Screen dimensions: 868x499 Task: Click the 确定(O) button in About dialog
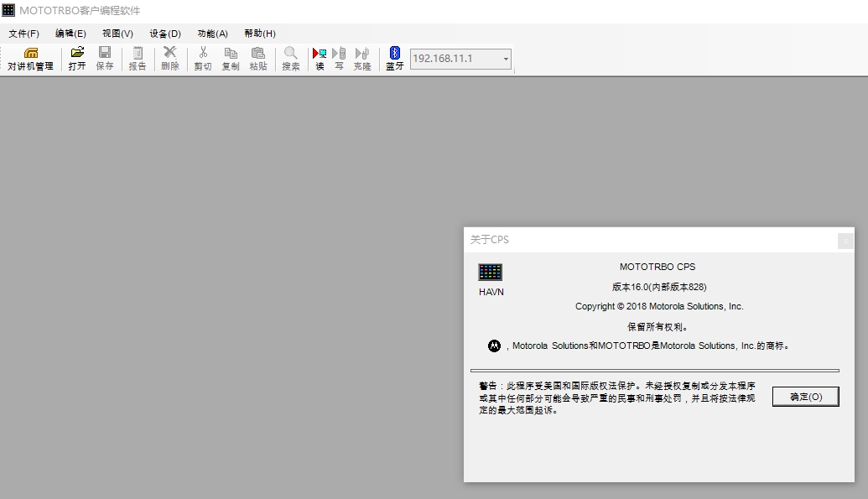(x=805, y=397)
